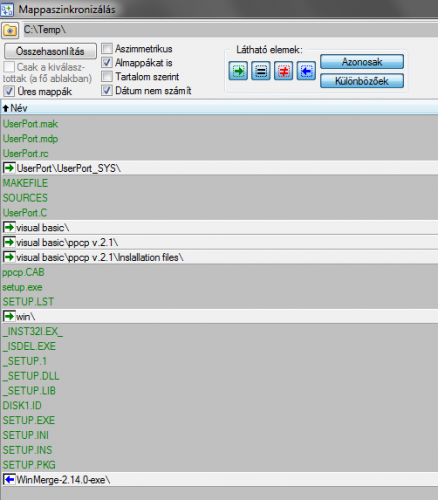Click green arrow icon of UserPort\UserPort_SYS\ row
The width and height of the screenshot is (438, 500).
click(x=9, y=168)
